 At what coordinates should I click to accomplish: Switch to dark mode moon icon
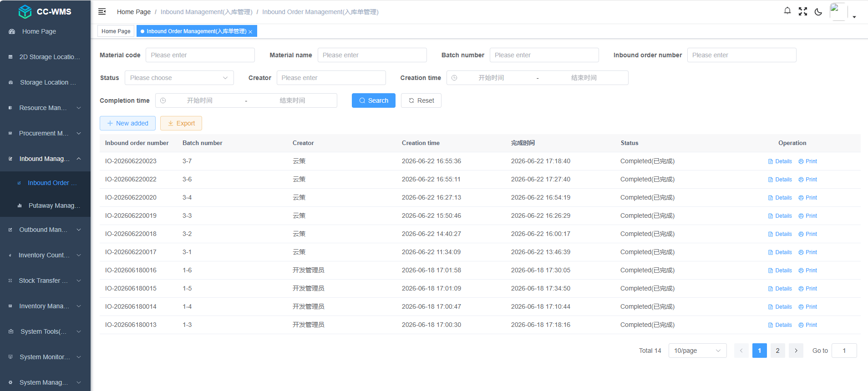[x=818, y=12]
